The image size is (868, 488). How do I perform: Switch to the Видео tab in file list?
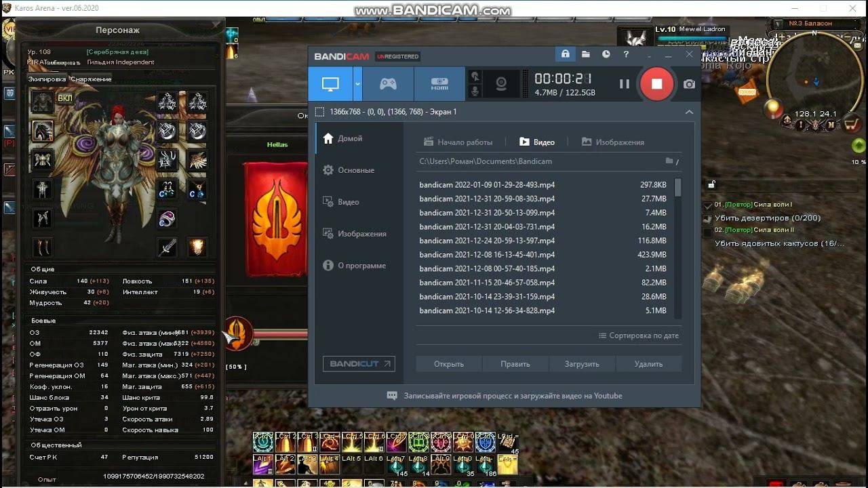[537, 142]
